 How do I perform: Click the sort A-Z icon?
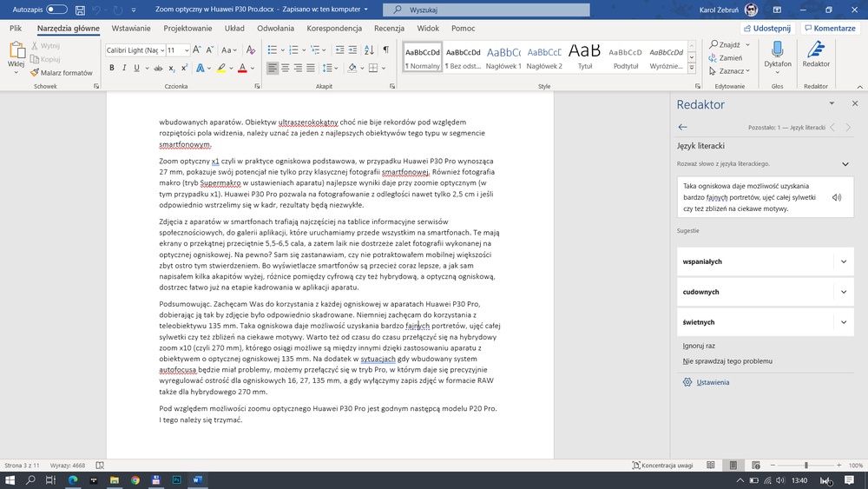tap(369, 50)
